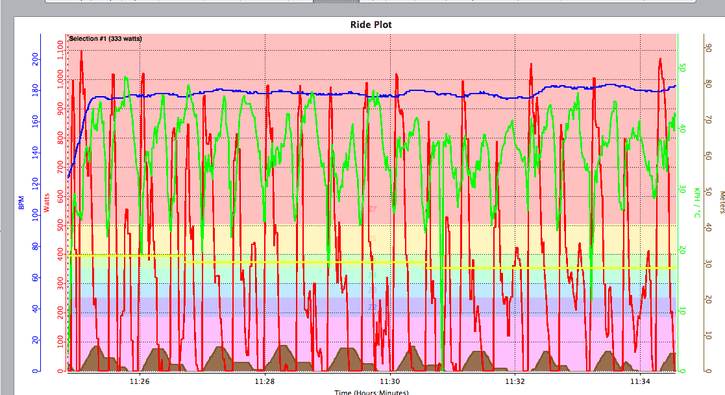Select the 'Selection #1 (333 watts)' label

105,39
